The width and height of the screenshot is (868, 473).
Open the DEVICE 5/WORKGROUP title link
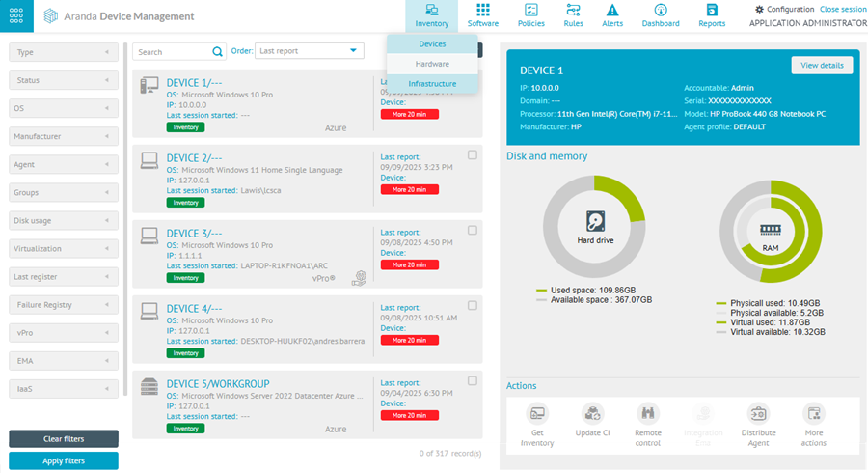(x=218, y=384)
